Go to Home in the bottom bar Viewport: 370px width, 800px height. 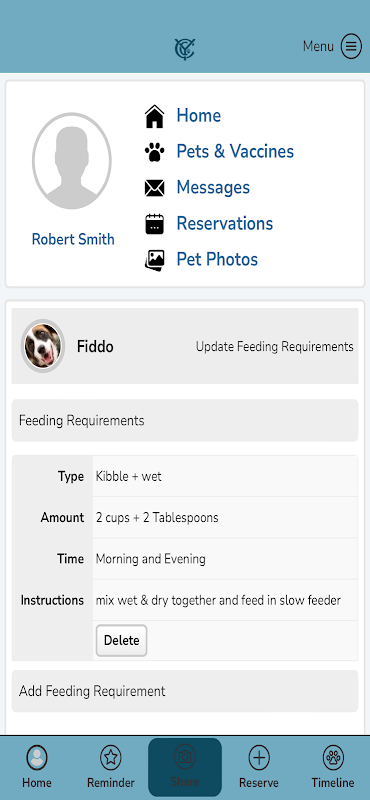coord(37,766)
